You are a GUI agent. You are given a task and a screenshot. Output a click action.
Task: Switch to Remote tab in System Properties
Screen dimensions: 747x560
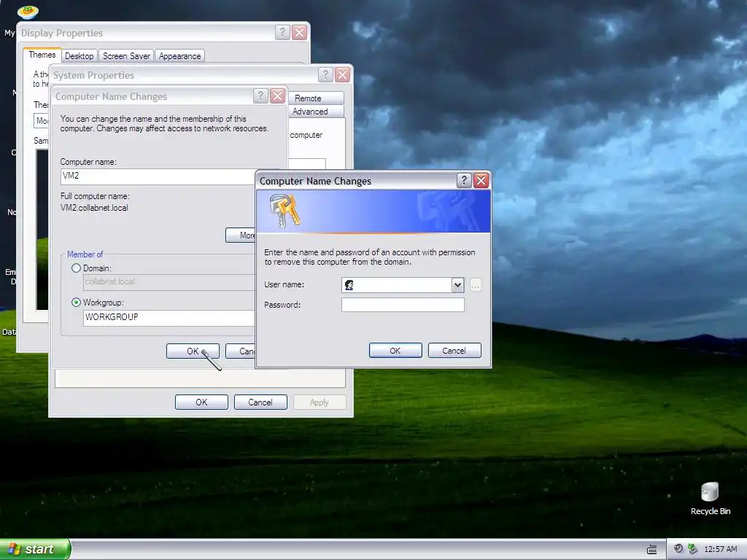315,98
